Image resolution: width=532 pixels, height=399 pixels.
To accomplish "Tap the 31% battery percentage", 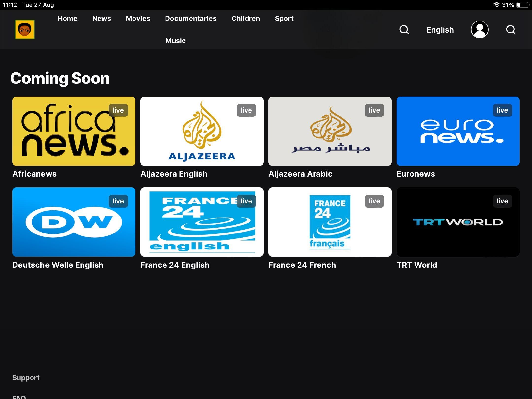I will pos(508,5).
